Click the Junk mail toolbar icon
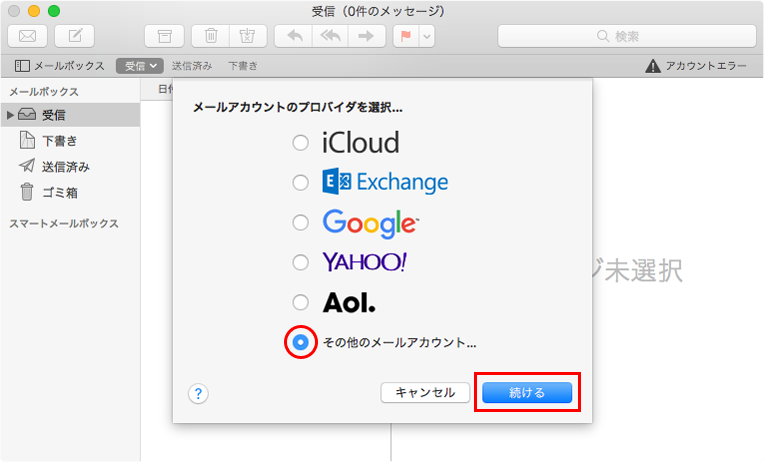The width and height of the screenshot is (764, 462). pos(248,36)
